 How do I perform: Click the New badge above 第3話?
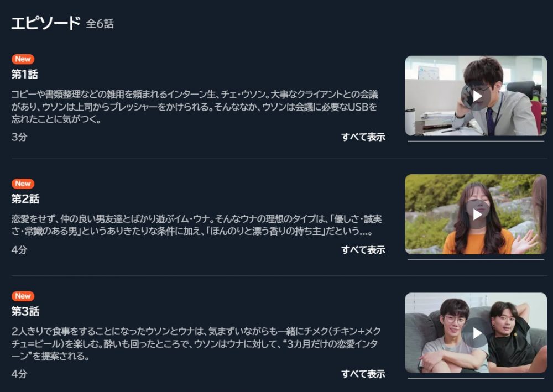click(x=23, y=296)
